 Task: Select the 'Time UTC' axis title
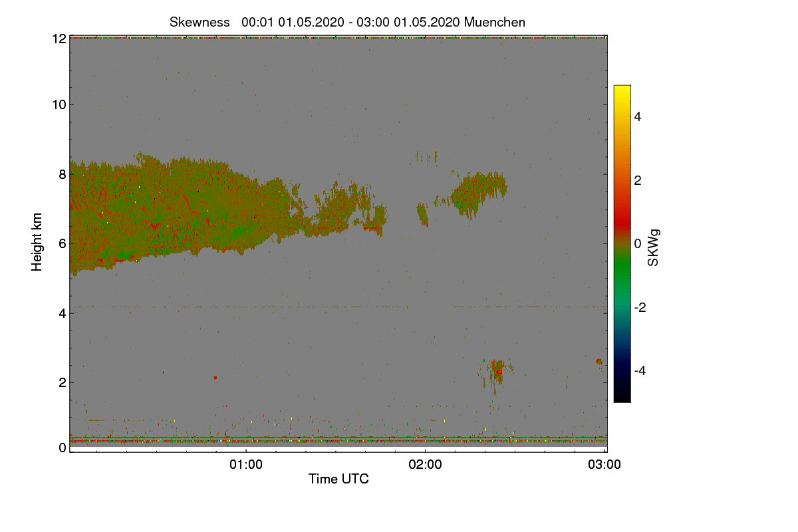pyautogui.click(x=338, y=479)
